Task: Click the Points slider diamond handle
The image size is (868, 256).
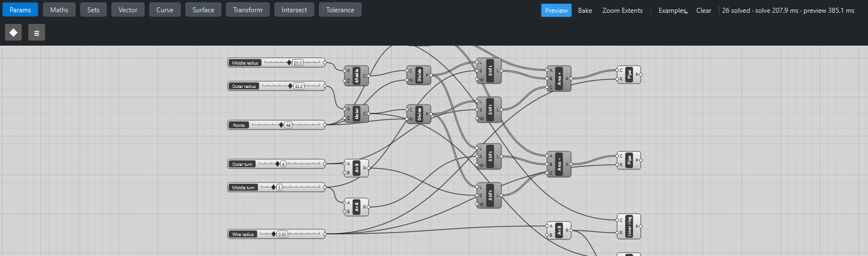Action: [x=281, y=125]
